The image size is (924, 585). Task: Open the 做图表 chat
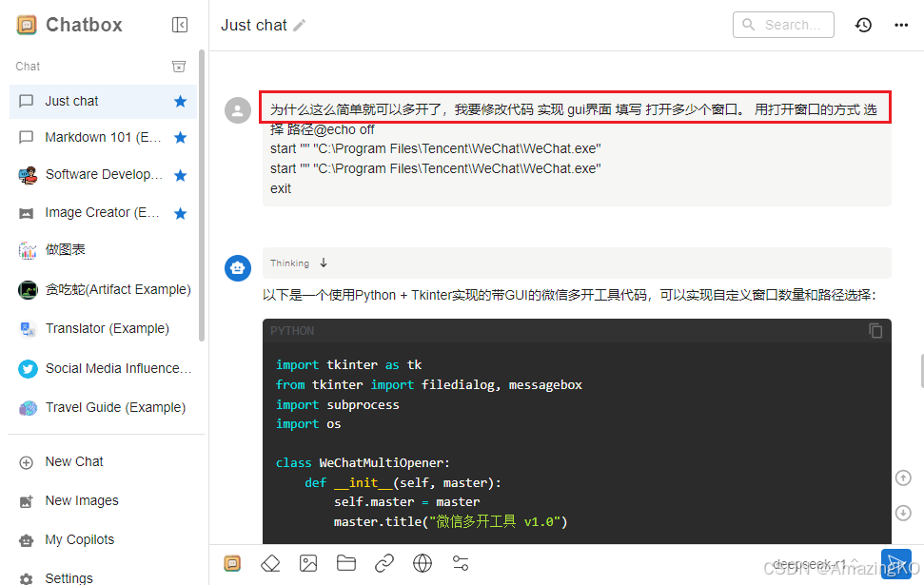point(103,250)
